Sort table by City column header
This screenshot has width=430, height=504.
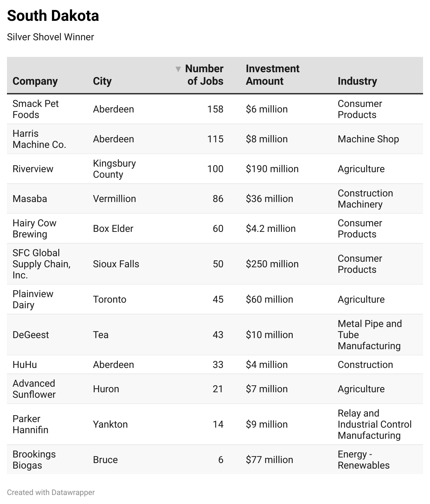(102, 81)
